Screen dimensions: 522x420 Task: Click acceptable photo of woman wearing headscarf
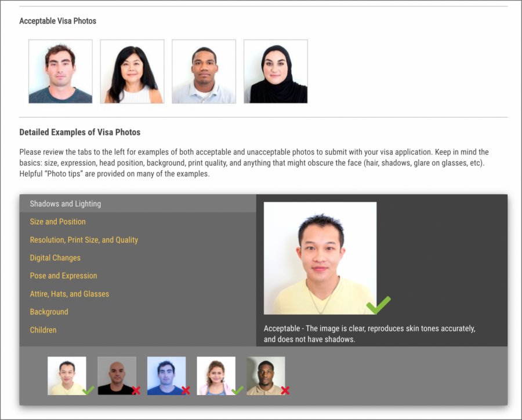tap(275, 71)
